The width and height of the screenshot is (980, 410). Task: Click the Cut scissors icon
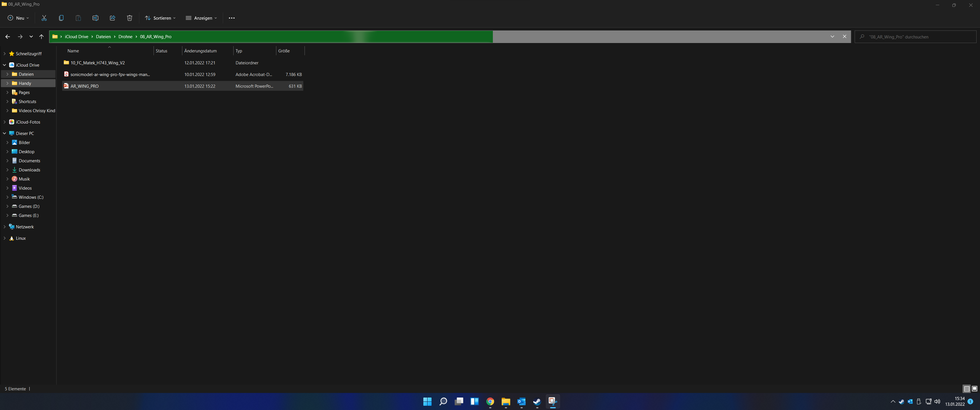click(x=44, y=18)
